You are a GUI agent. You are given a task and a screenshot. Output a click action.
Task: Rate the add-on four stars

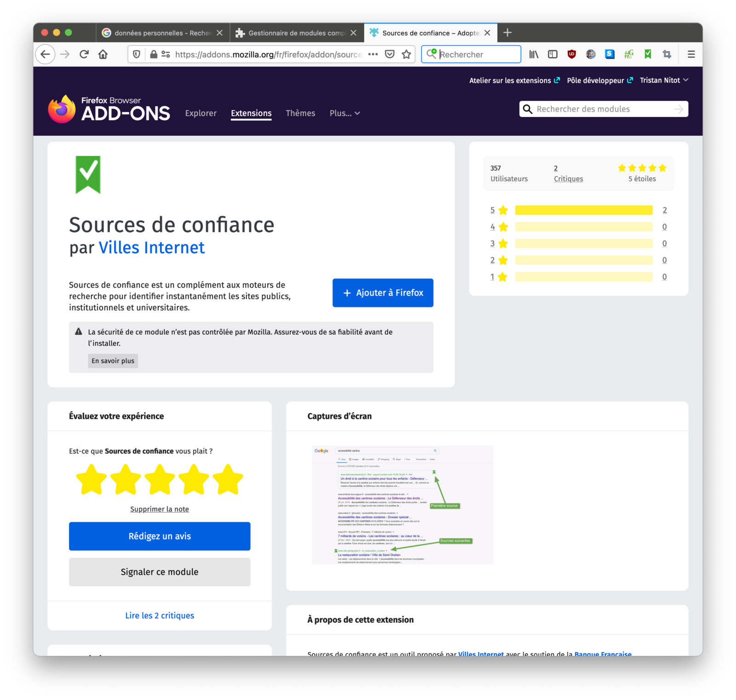[x=194, y=480]
